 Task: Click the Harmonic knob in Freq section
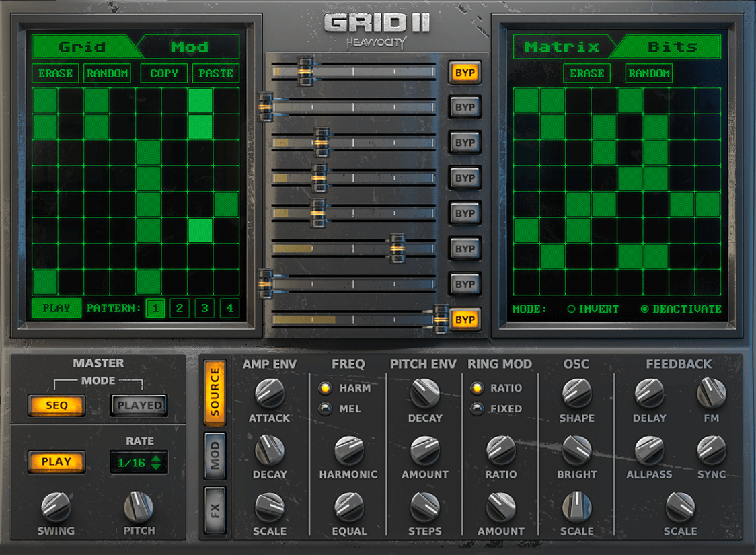tap(348, 449)
